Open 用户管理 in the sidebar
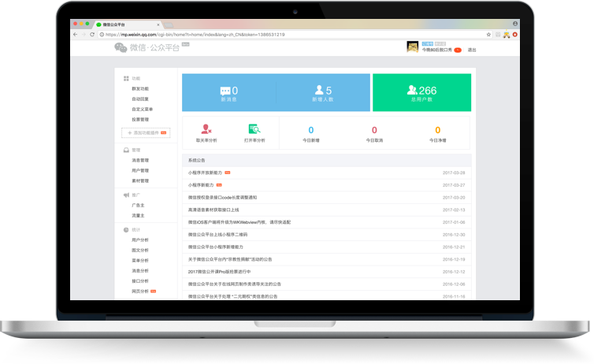 (x=140, y=170)
